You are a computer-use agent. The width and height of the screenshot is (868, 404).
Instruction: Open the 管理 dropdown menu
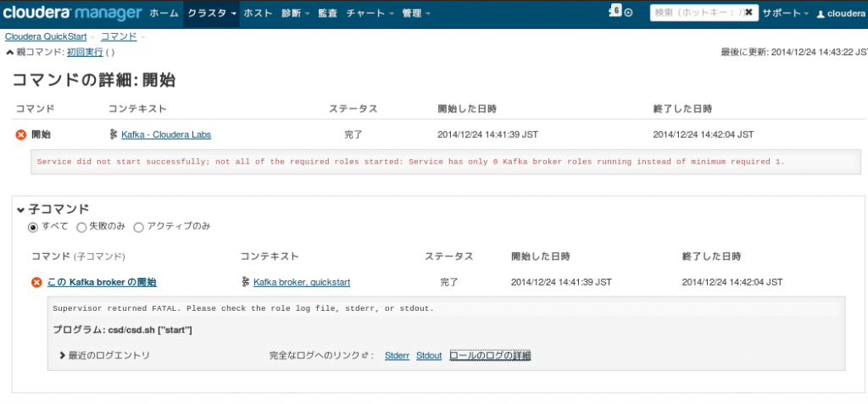[415, 14]
